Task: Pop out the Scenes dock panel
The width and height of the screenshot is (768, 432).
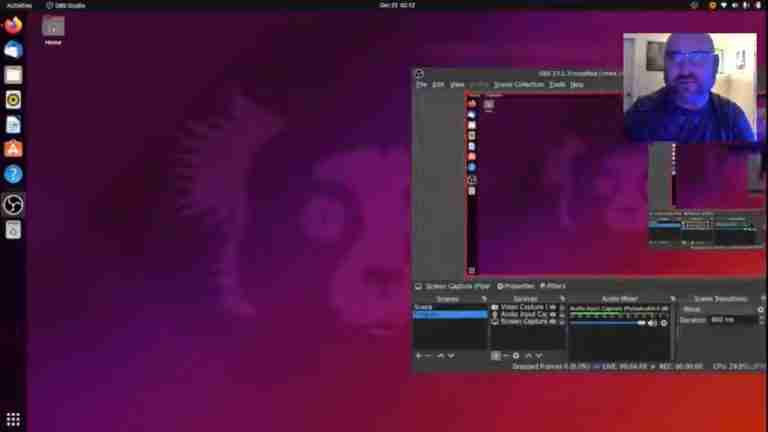Action: click(484, 299)
